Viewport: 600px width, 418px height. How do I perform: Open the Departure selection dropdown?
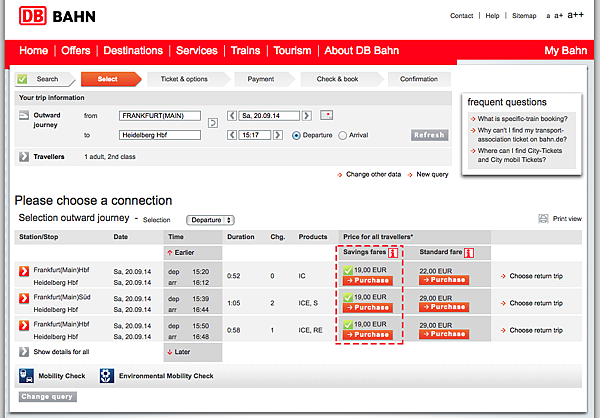tap(210, 220)
